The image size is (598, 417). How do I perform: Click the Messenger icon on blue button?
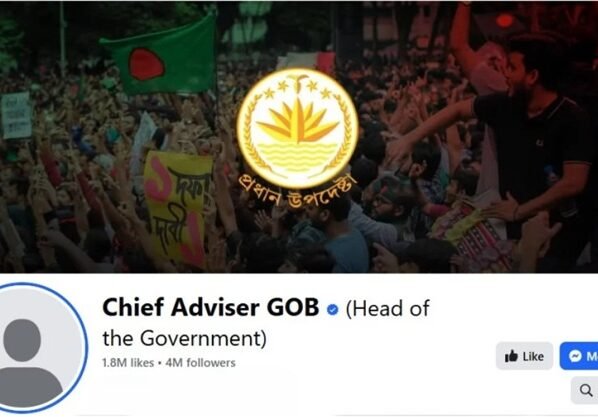tap(575, 356)
